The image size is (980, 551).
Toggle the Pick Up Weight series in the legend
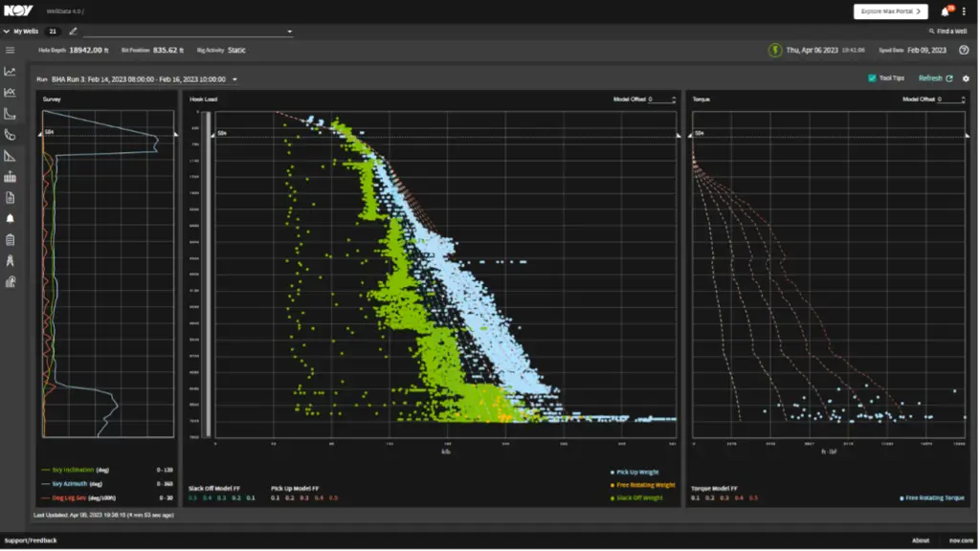[635, 473]
